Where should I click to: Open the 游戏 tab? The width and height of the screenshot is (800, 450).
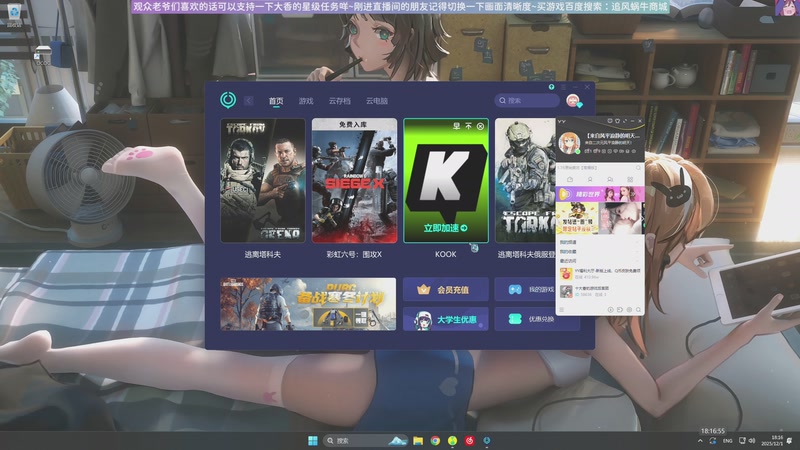pos(306,101)
